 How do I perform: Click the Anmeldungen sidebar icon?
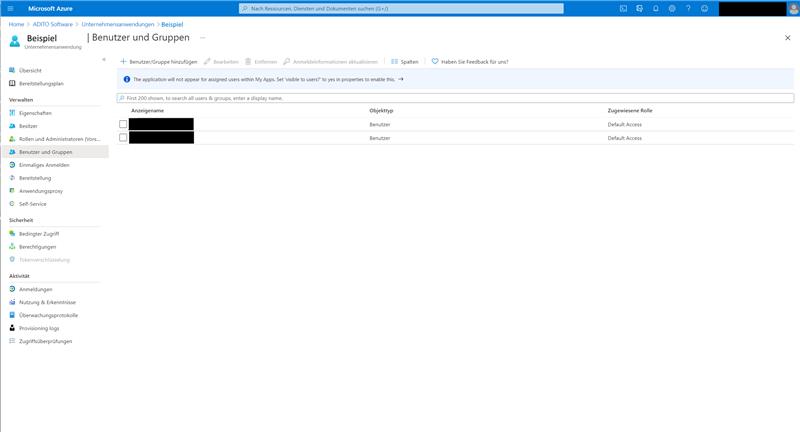click(12, 289)
